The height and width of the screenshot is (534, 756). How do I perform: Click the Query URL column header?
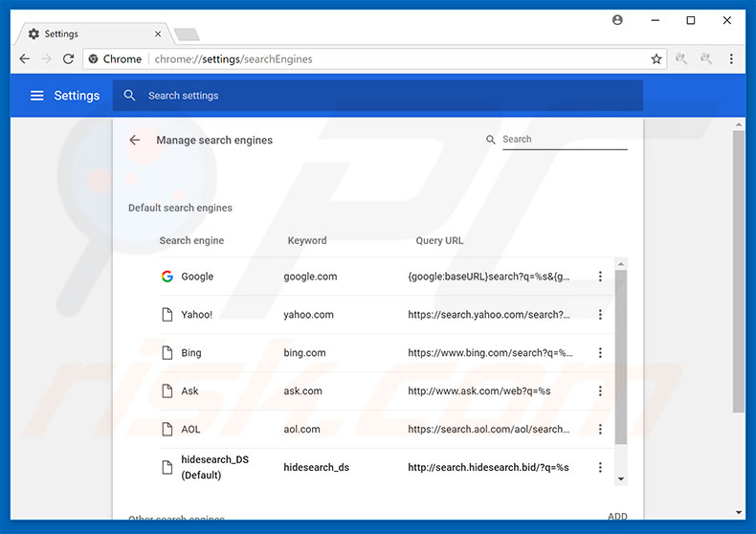439,240
